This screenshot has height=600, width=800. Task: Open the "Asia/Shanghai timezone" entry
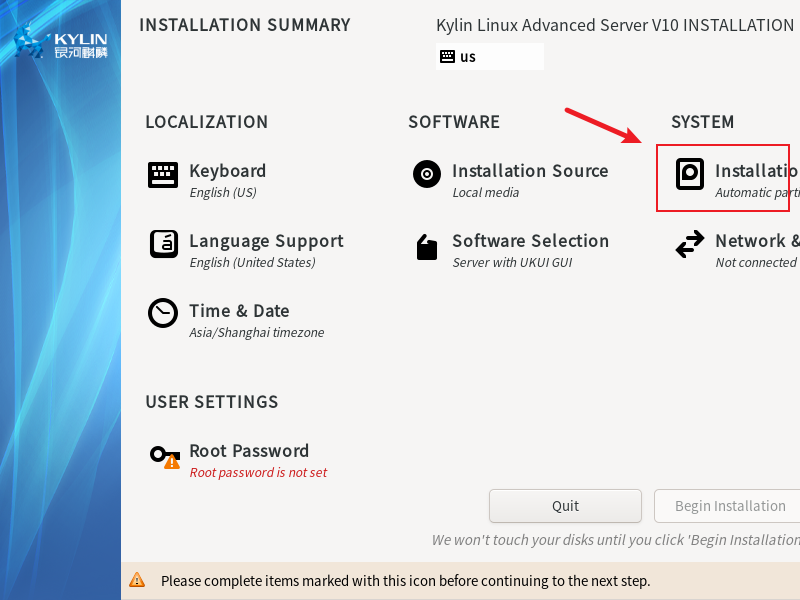[x=256, y=333]
